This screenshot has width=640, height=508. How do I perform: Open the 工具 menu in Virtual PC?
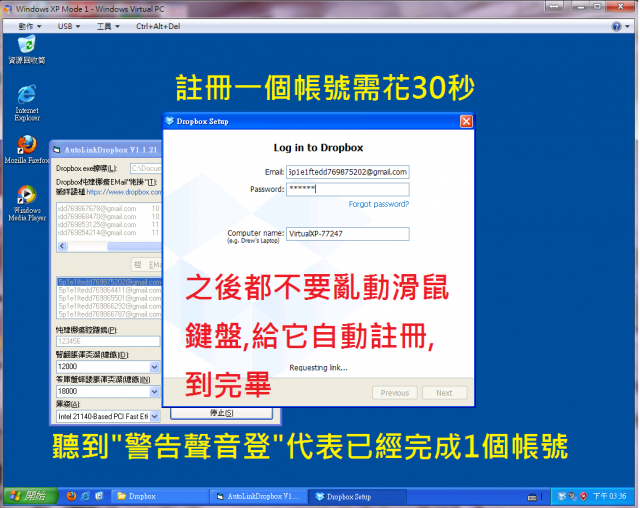tap(108, 27)
